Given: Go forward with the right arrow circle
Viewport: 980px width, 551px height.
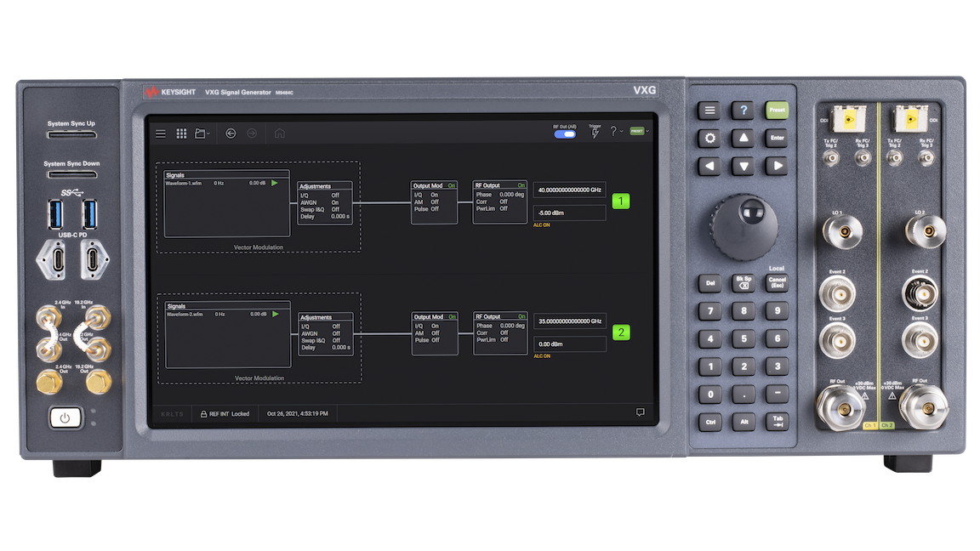Looking at the screenshot, I should pos(252,133).
